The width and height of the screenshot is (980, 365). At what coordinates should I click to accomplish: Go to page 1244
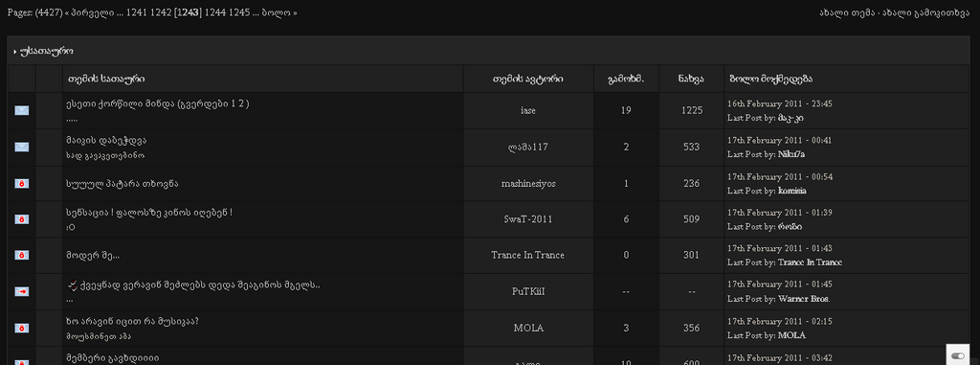point(215,12)
